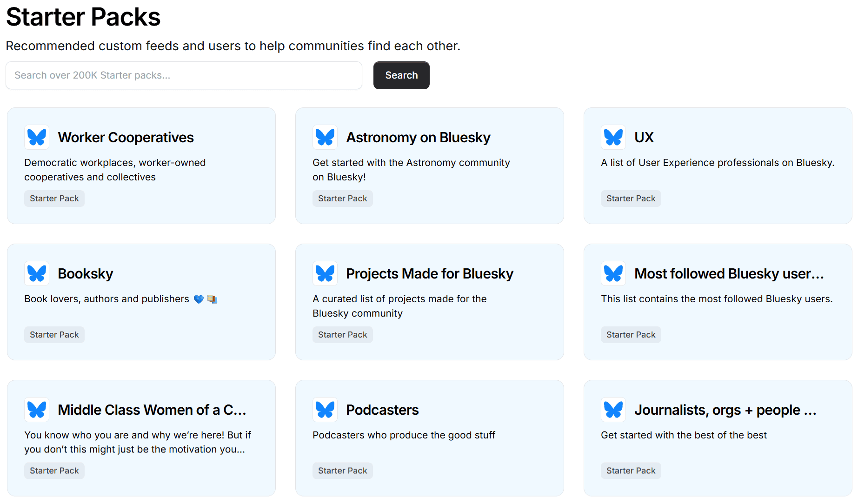Open Projects Made for Bluesky title

430,274
